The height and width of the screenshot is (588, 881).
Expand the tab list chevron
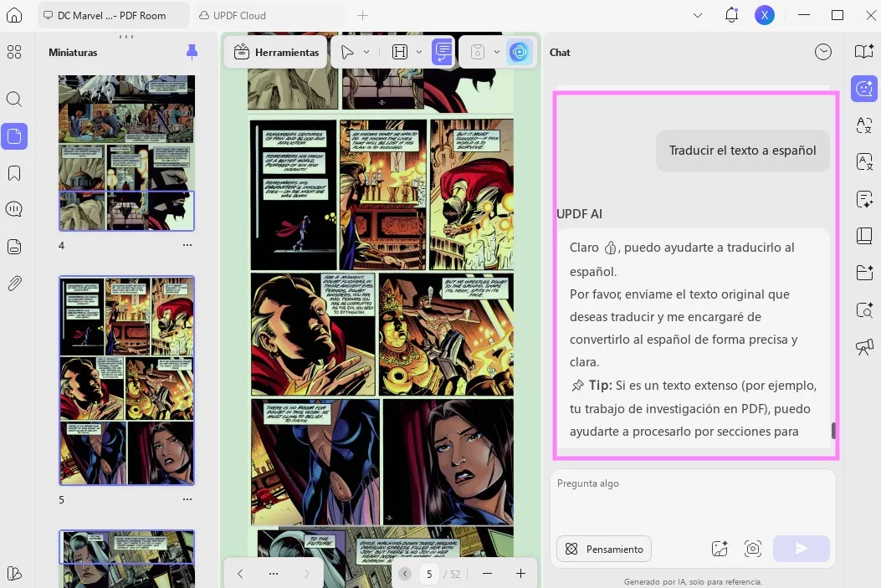[697, 15]
